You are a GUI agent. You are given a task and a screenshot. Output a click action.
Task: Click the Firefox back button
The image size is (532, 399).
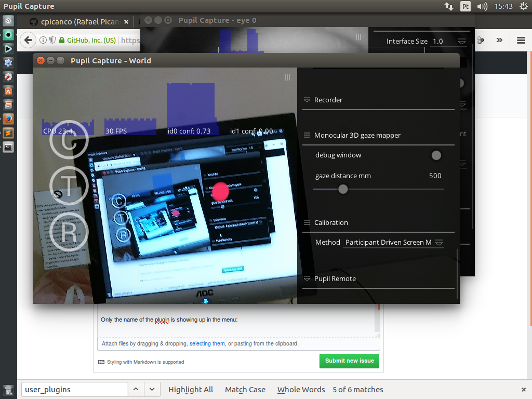click(28, 40)
